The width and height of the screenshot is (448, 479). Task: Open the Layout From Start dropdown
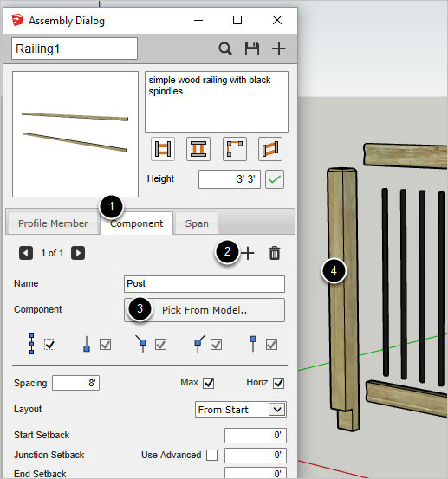point(241,410)
